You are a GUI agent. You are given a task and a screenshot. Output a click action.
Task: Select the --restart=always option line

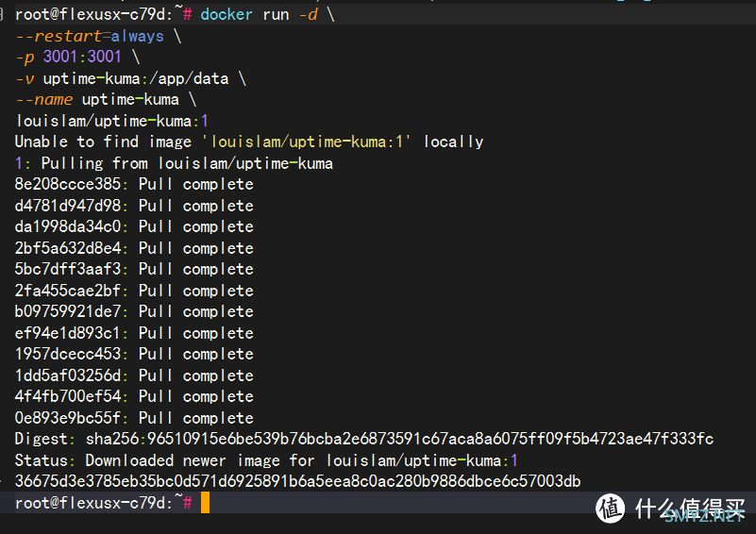pos(98,36)
